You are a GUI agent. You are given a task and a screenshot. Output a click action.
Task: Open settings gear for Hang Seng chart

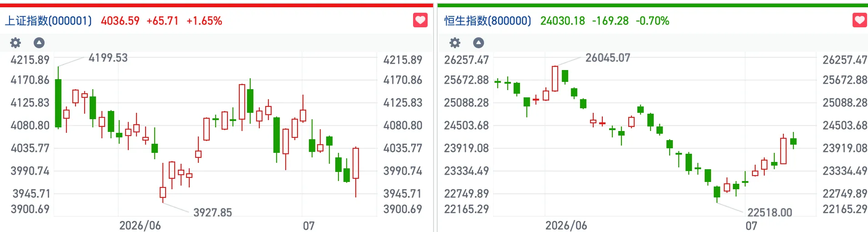(x=455, y=43)
